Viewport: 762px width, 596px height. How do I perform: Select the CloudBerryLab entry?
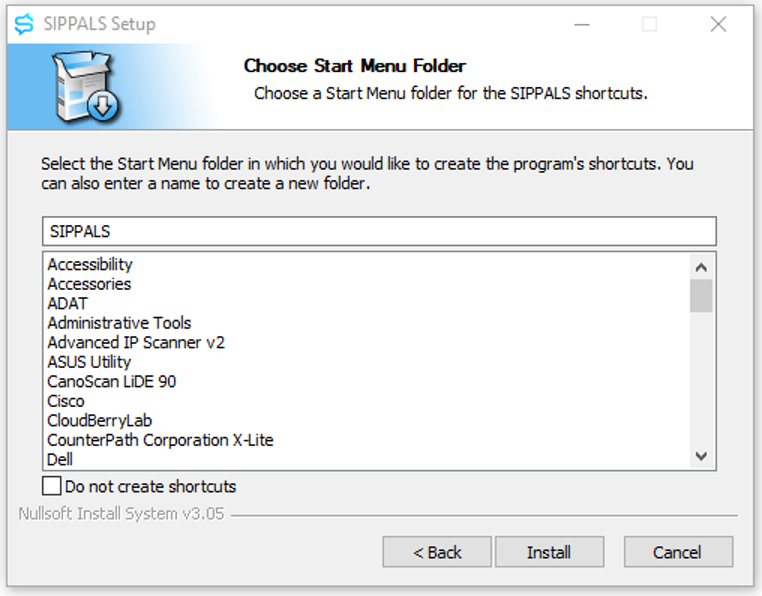pos(100,421)
